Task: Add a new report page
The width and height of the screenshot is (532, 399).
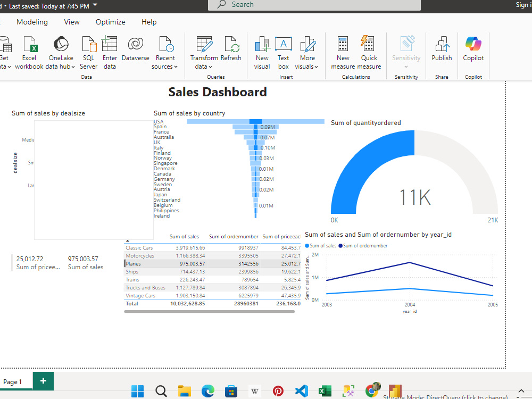Action: click(44, 381)
